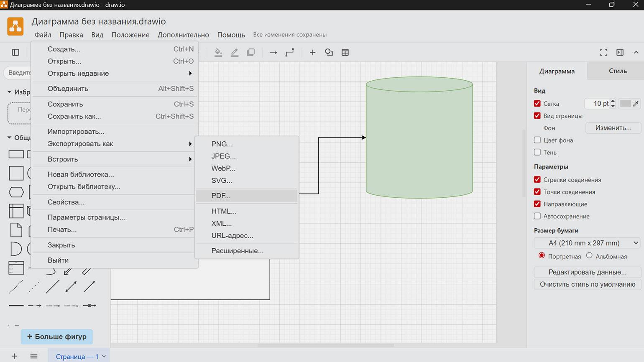Collapse the Избранное shapes section
Viewport: 644px width, 362px height.
(9, 92)
